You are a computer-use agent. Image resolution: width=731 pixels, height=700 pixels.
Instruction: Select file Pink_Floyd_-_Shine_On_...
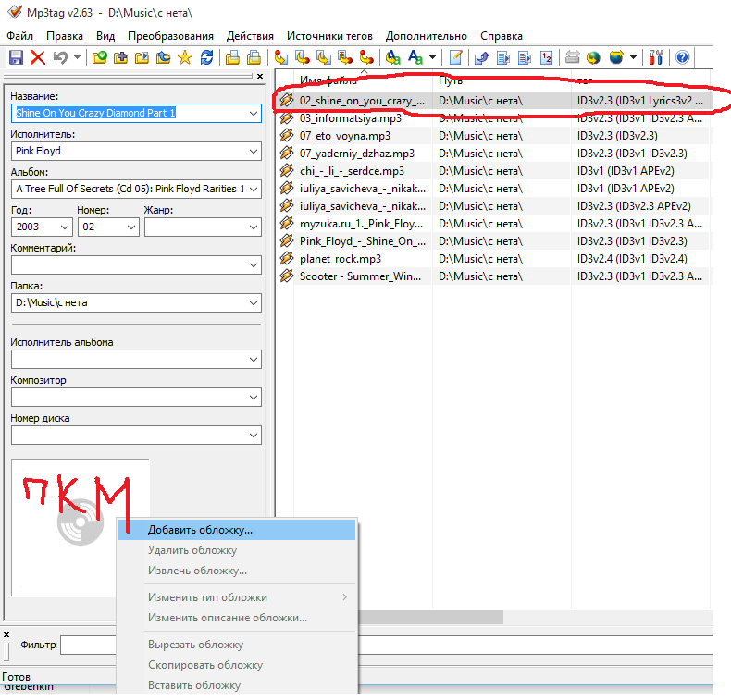(x=362, y=241)
